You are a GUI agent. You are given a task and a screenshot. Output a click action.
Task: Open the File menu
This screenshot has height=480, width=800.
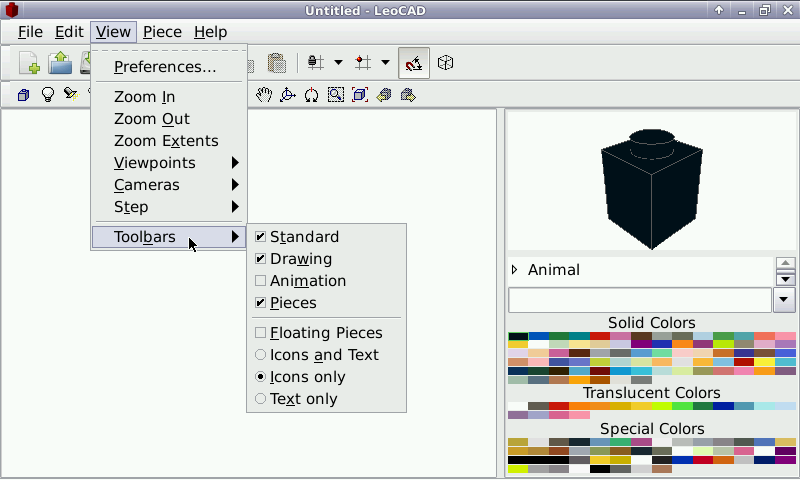point(30,32)
